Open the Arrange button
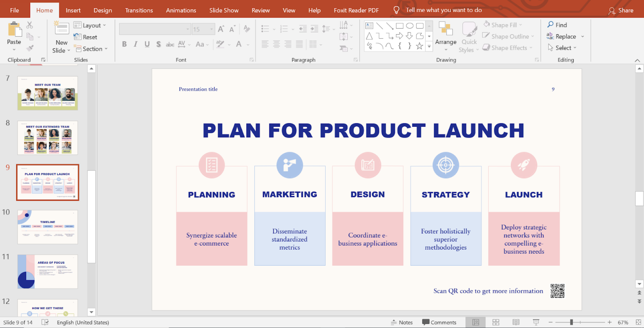 click(446, 36)
